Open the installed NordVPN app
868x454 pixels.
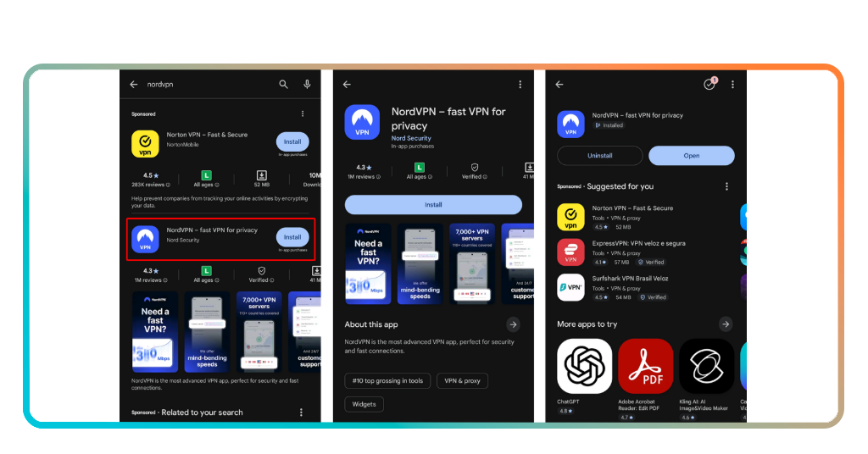tap(692, 156)
